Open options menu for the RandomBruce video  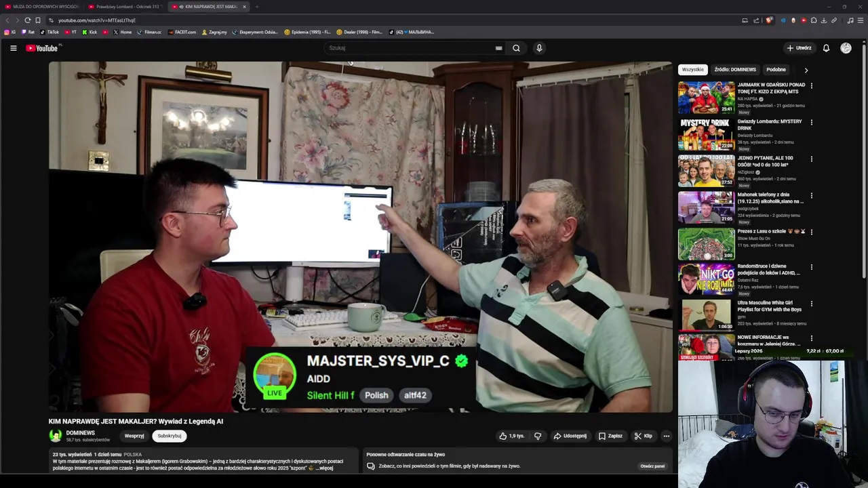[811, 268]
